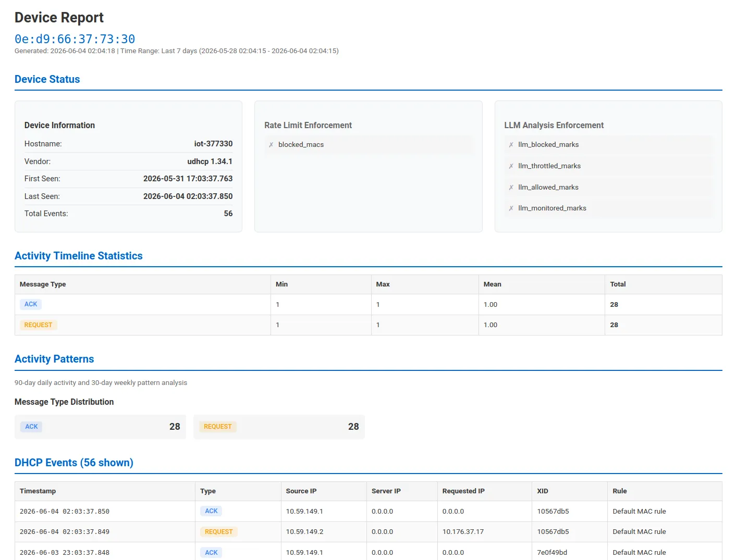Viewport: 736px width, 560px height.
Task: Click the Message Type Distribution subheading
Action: (64, 402)
